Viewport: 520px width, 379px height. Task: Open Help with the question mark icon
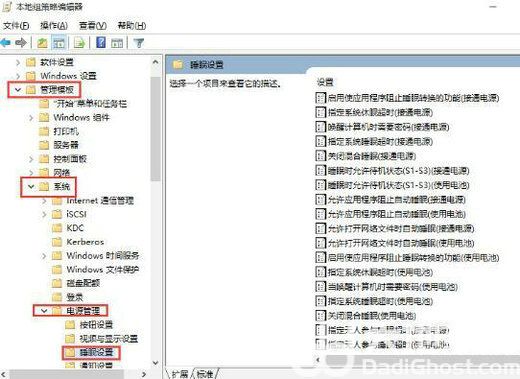(x=101, y=43)
